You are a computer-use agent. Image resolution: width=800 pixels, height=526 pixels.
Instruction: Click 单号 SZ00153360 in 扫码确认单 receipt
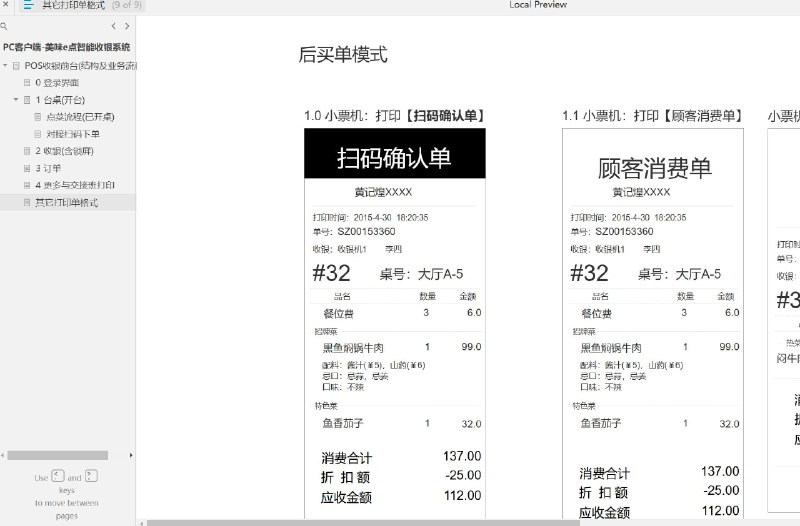pyautogui.click(x=354, y=232)
